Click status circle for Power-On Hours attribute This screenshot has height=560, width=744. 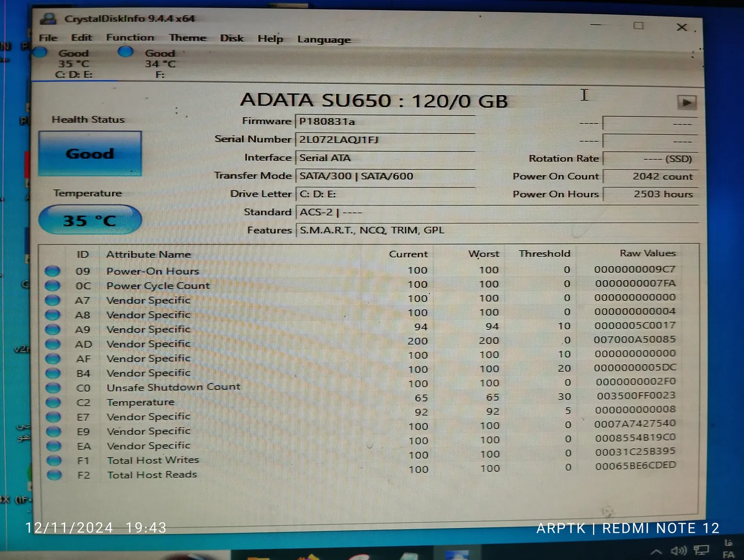coord(53,271)
